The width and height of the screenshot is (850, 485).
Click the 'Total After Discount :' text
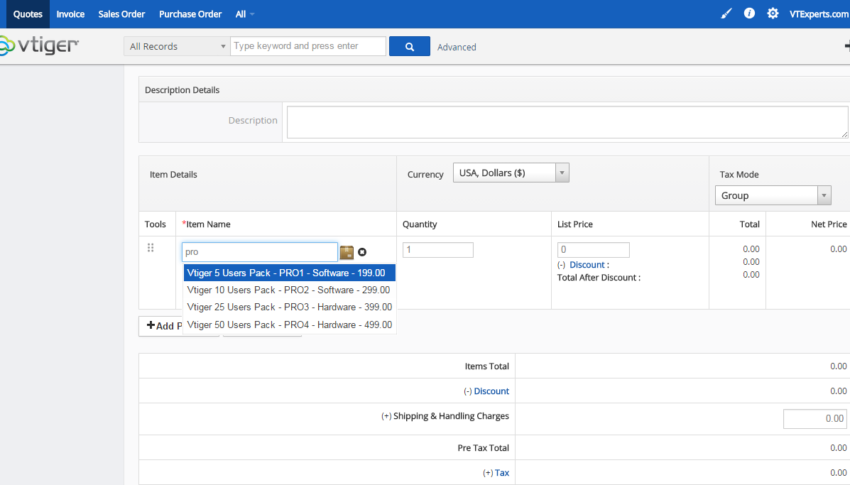[598, 277]
